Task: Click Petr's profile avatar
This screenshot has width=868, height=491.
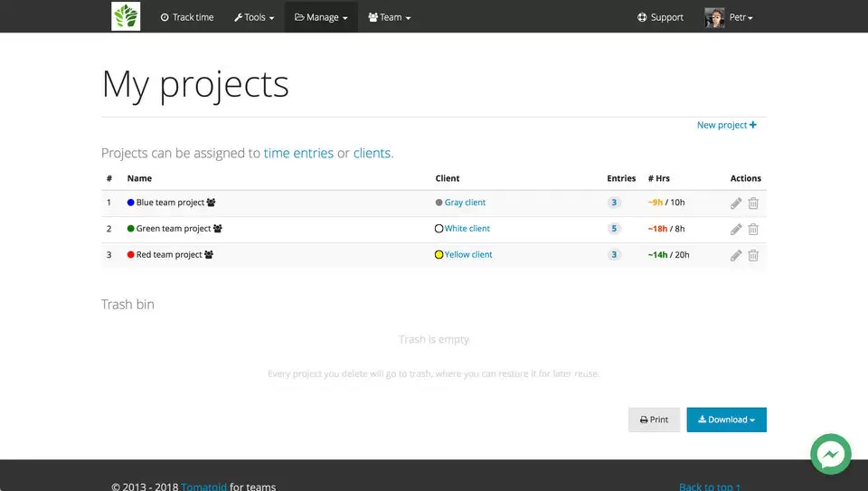Action: [x=714, y=18]
